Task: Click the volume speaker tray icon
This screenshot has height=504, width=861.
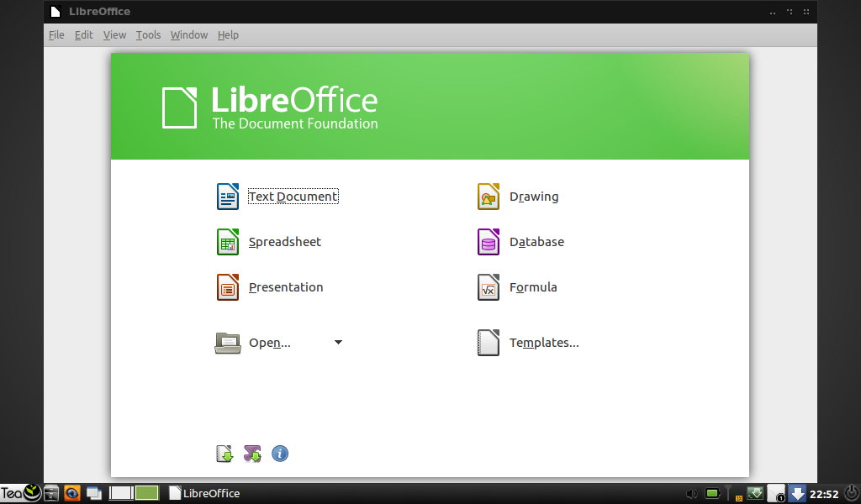Action: [x=692, y=494]
